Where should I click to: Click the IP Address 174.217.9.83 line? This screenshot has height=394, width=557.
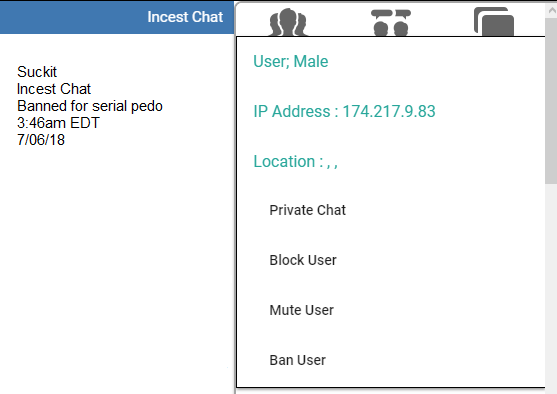[344, 112]
